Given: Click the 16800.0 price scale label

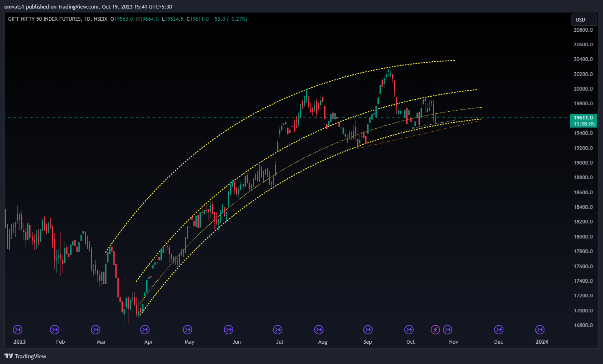Looking at the screenshot, I should (583, 325).
